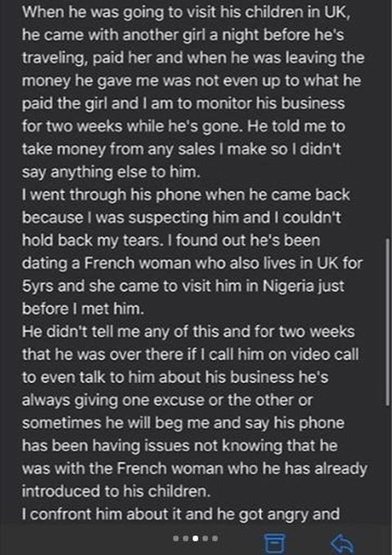Select the fourth page indicator dot
Image resolution: width=392 pixels, height=555 pixels.
tap(206, 538)
